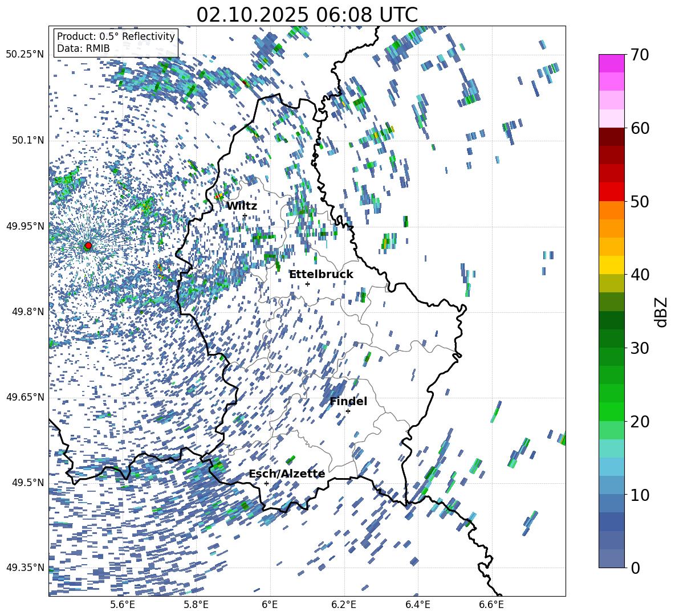Click the colorbar value 0

[635, 568]
